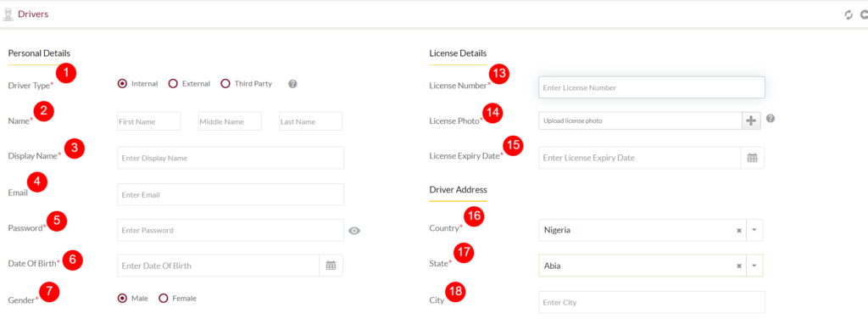868x319 pixels.
Task: Expand the Country dropdown arrow
Action: point(754,231)
